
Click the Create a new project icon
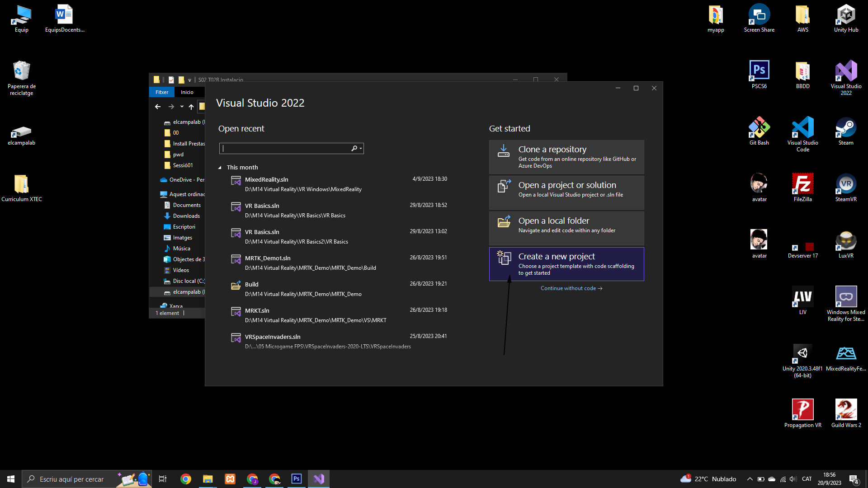pyautogui.click(x=504, y=258)
